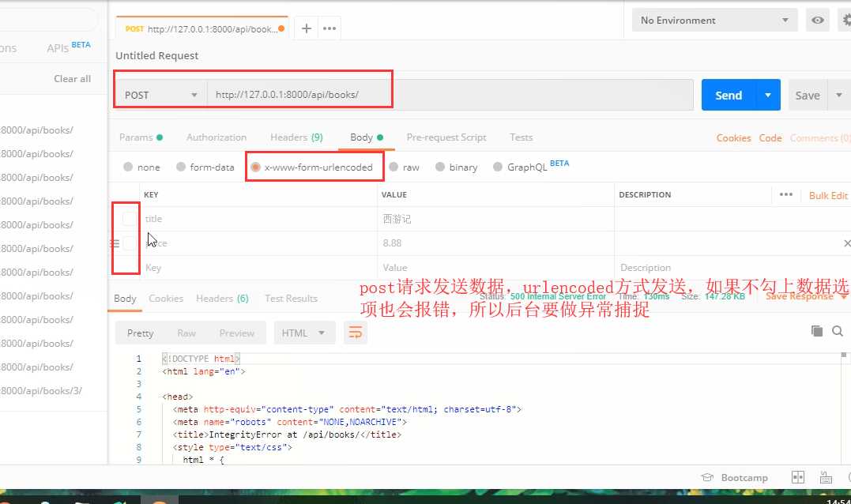Click the 西游记 value cell
The width and height of the screenshot is (851, 504).
click(x=495, y=219)
